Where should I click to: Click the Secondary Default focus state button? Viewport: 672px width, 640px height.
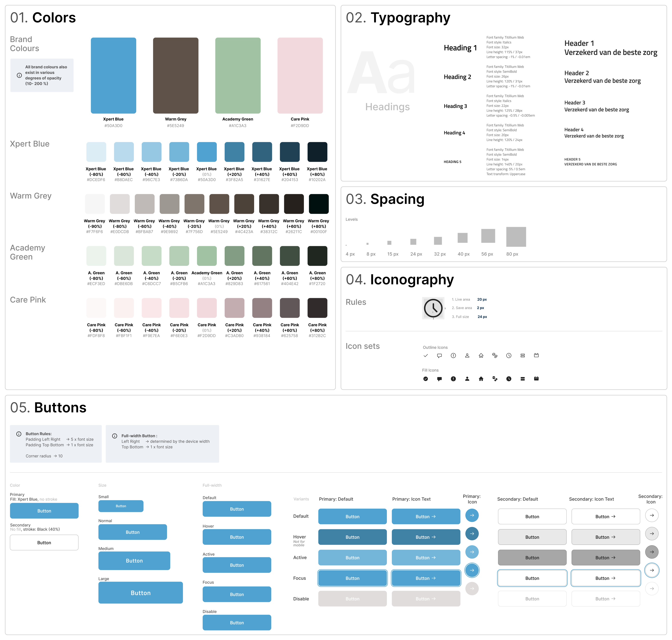(532, 578)
